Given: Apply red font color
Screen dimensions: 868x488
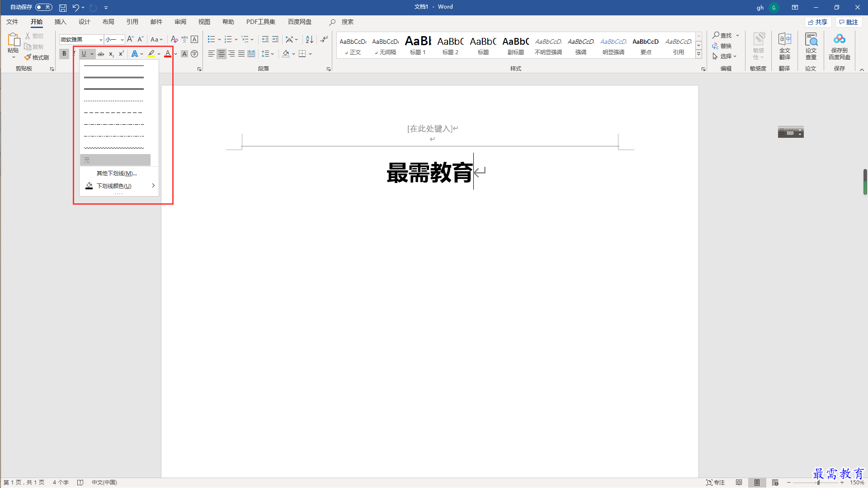Looking at the screenshot, I should click(x=168, y=54).
